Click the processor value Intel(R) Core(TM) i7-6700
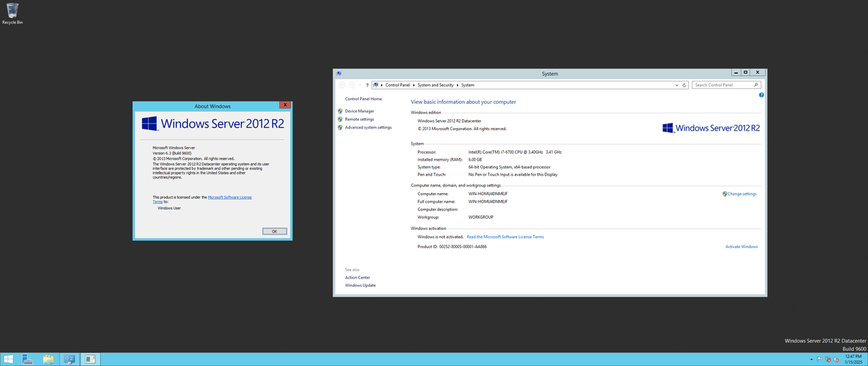 pyautogui.click(x=515, y=152)
